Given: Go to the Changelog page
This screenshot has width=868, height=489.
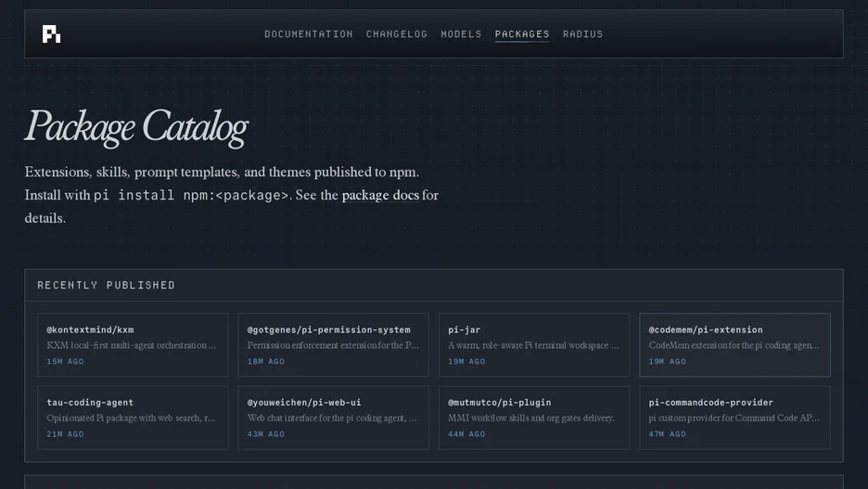Looking at the screenshot, I should click(x=396, y=34).
